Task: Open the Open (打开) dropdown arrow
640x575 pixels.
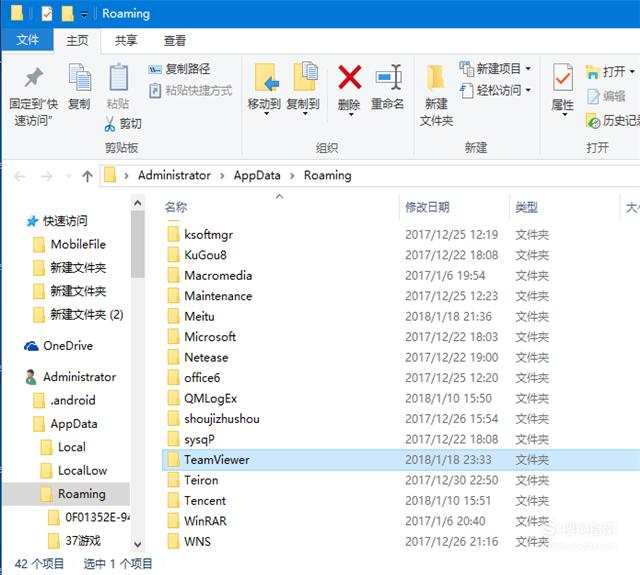Action: 632,72
